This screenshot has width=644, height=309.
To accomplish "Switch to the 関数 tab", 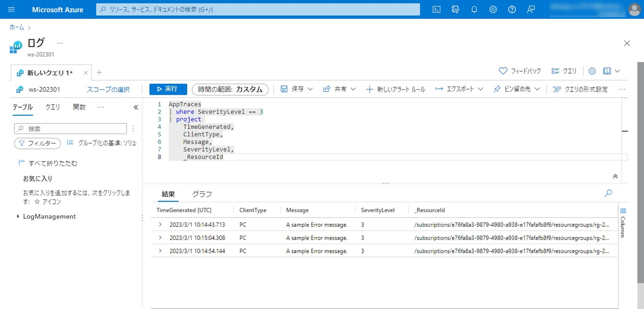I will point(79,107).
